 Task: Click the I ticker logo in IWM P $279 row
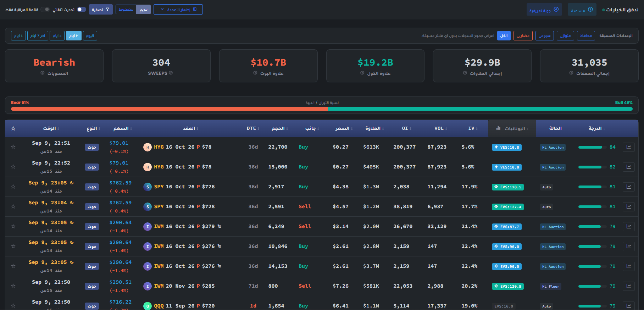[148, 227]
